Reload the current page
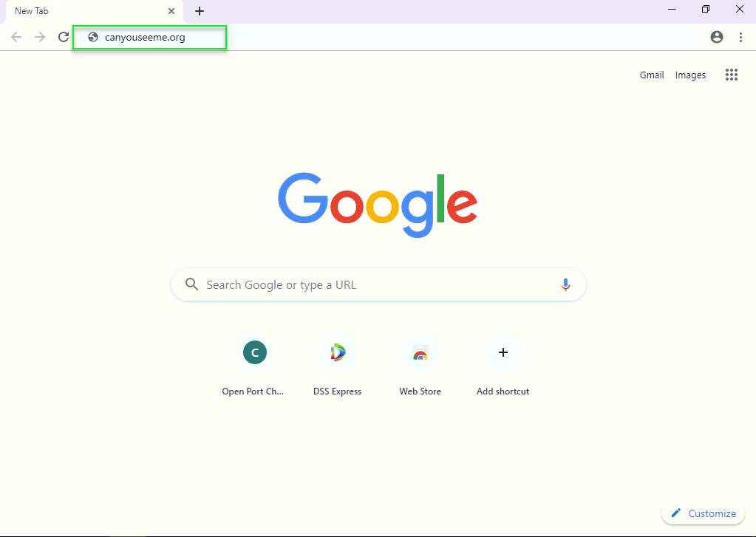 [63, 37]
